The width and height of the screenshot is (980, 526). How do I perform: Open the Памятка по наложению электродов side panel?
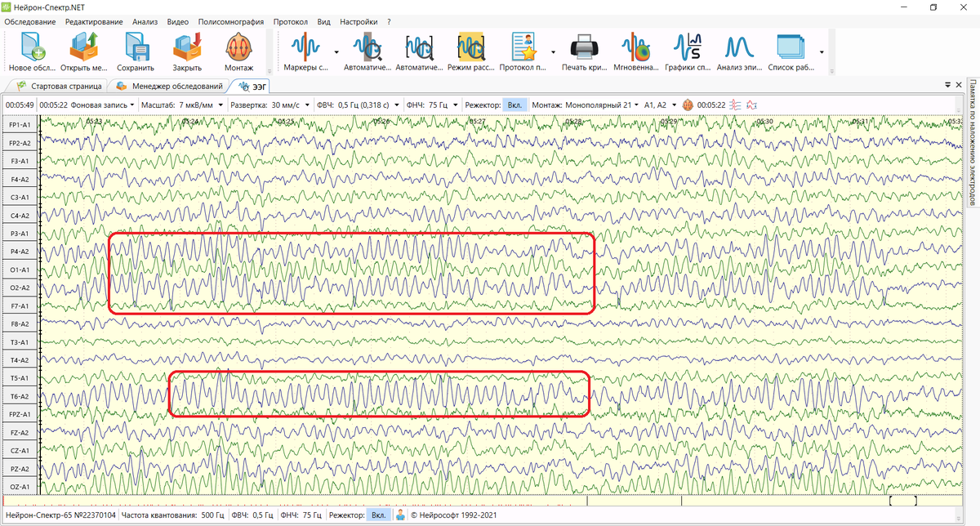pyautogui.click(x=973, y=142)
